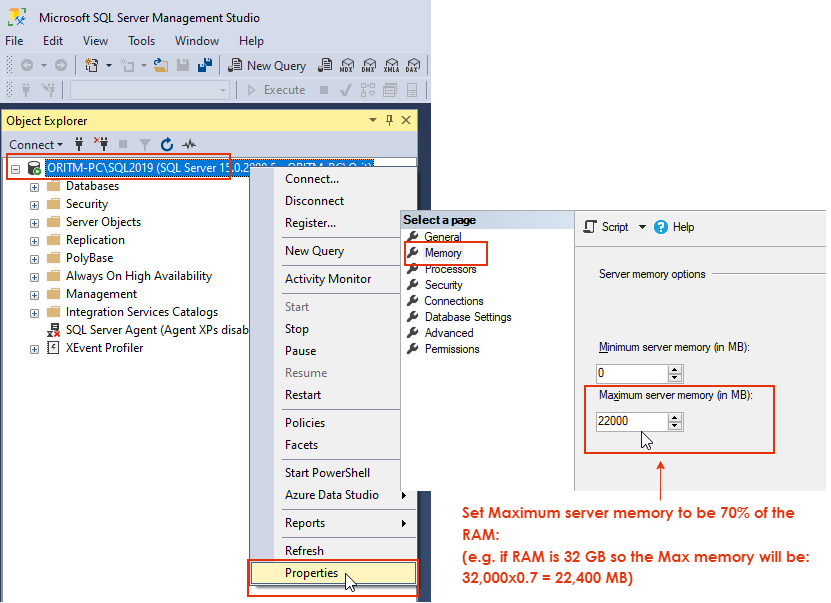Click the Help icon in properties dialog
831x603 pixels.
tap(661, 227)
